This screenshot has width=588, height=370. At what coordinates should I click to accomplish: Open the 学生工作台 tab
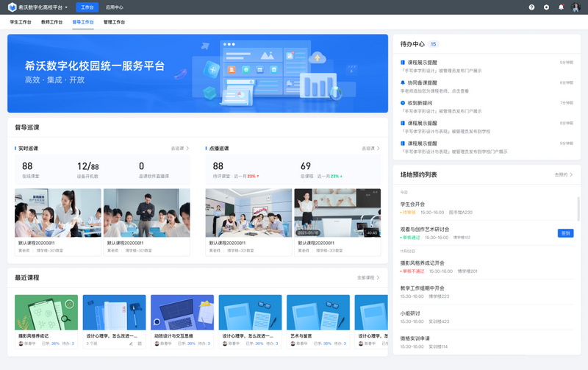pyautogui.click(x=21, y=22)
